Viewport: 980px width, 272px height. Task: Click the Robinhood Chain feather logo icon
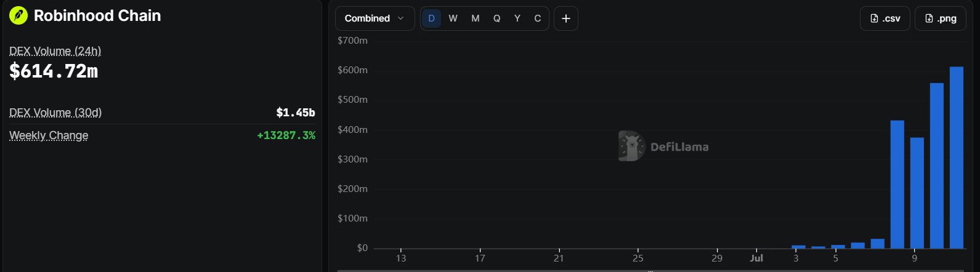coord(18,15)
